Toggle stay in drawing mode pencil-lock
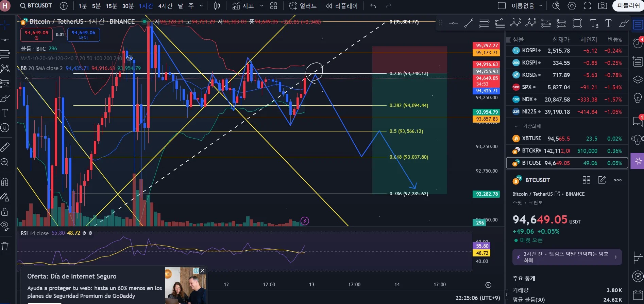Viewport: 644px width, 304px height. point(5,197)
